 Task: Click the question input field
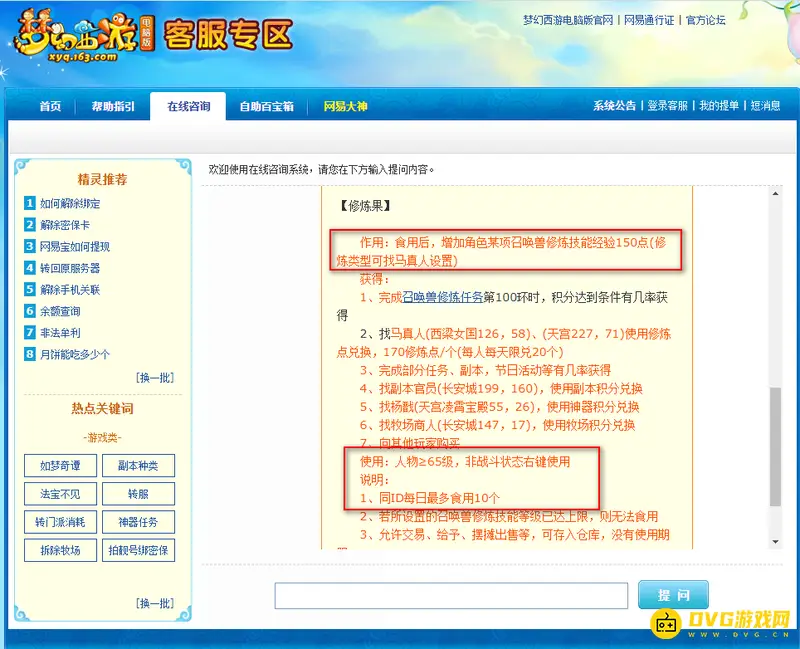click(x=451, y=595)
